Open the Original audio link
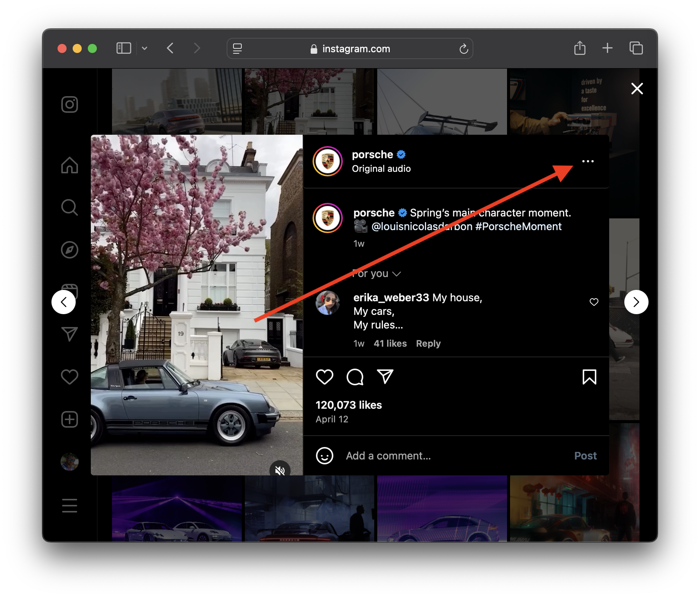This screenshot has width=700, height=598. (x=381, y=169)
